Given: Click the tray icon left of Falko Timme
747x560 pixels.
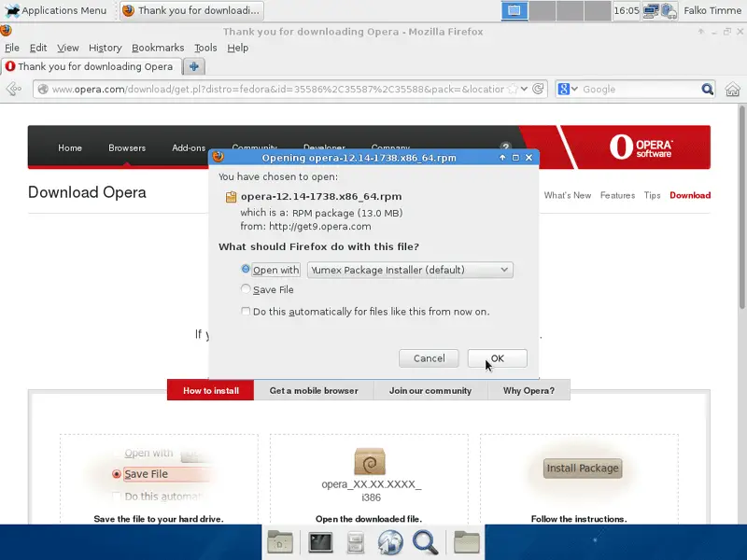Looking at the screenshot, I should 669,10.
